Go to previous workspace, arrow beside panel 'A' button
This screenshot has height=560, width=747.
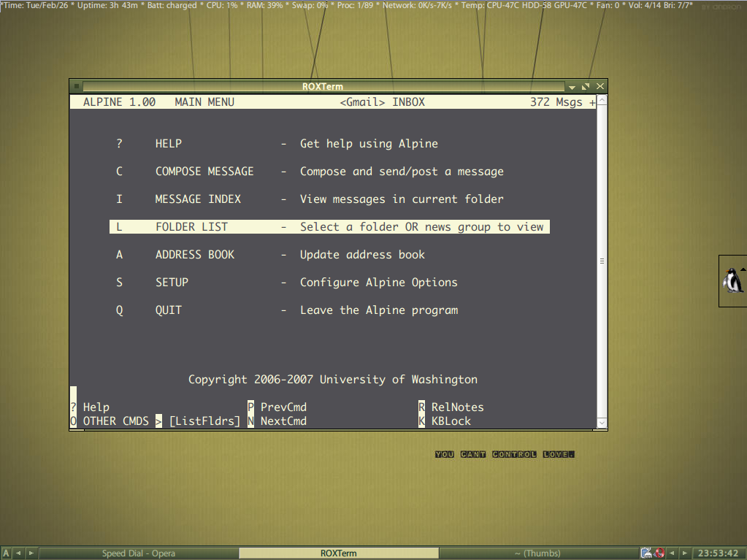(x=18, y=553)
